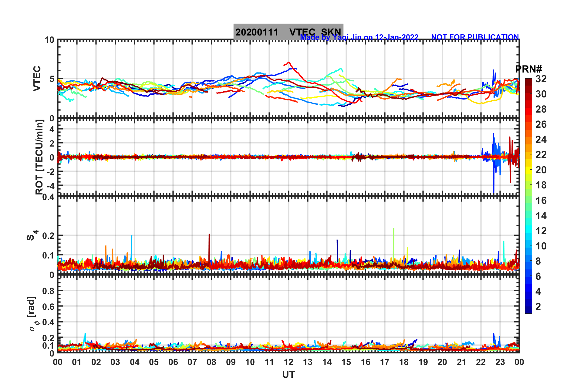The height and width of the screenshot is (392, 577).
Task: Select the S4 scintillation plot panel
Action: (288, 235)
